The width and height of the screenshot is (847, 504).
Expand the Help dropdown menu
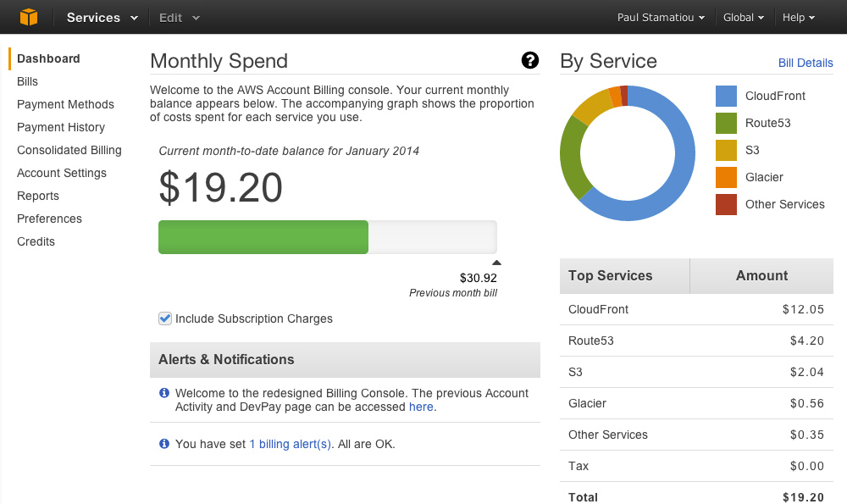pos(799,17)
